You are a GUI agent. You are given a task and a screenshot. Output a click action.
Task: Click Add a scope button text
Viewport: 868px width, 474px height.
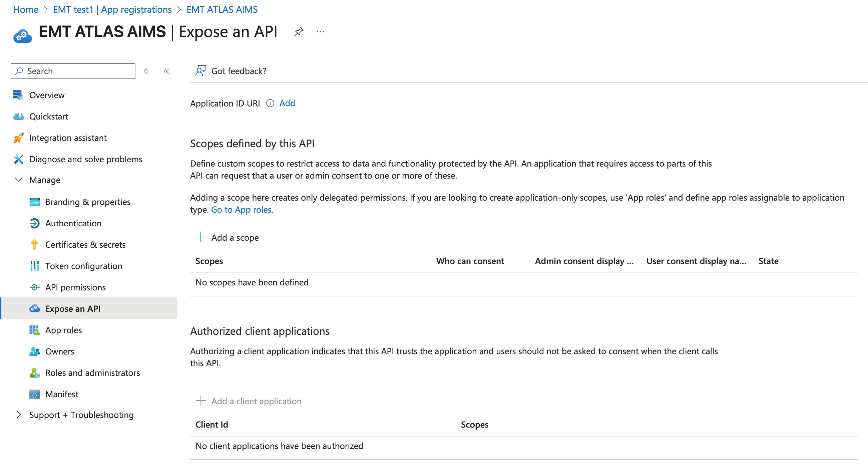pyautogui.click(x=235, y=238)
